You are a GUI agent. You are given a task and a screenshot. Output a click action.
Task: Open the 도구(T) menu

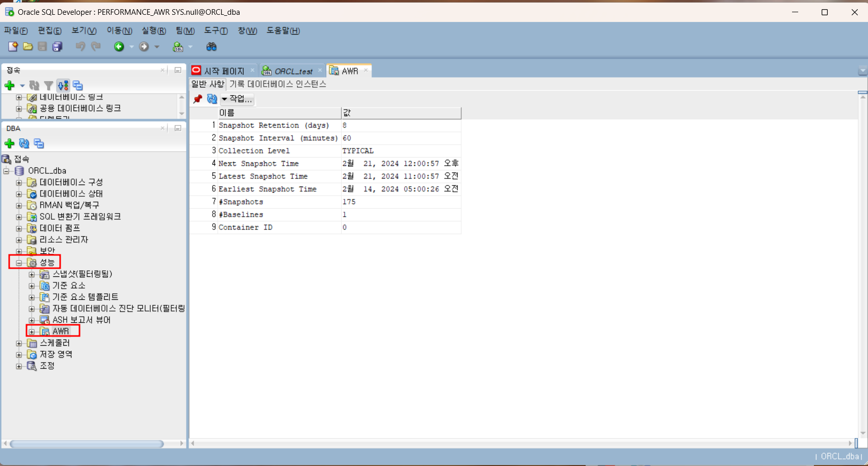pyautogui.click(x=216, y=31)
